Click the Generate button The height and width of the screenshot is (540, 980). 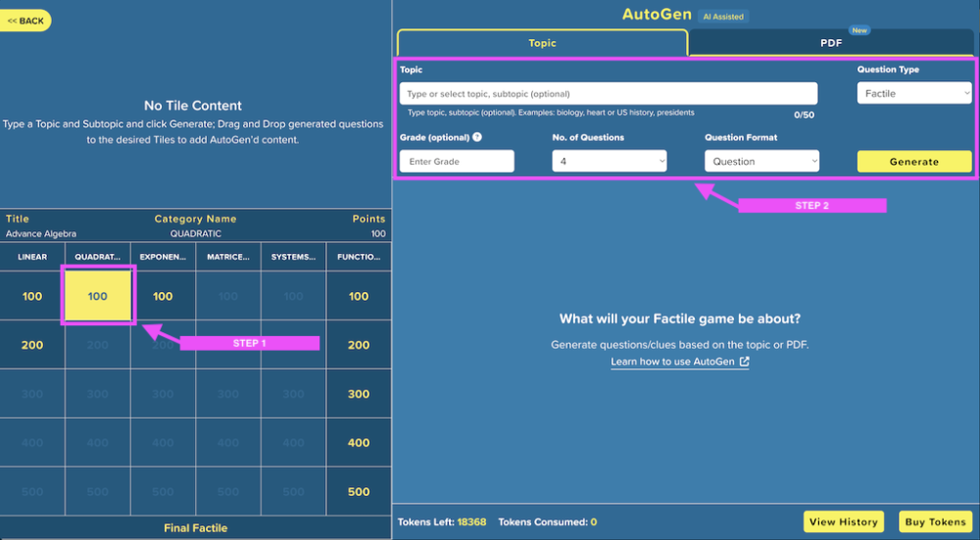click(x=913, y=162)
